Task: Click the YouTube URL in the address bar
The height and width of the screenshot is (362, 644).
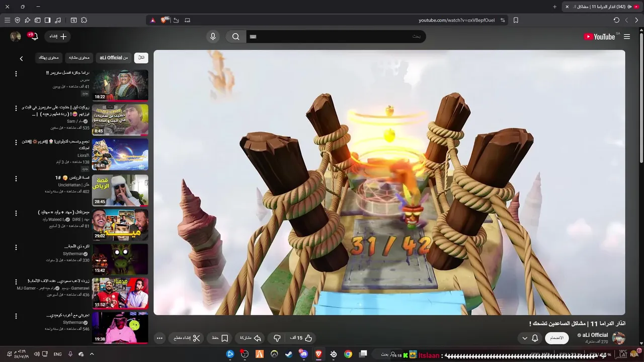Action: [456, 20]
